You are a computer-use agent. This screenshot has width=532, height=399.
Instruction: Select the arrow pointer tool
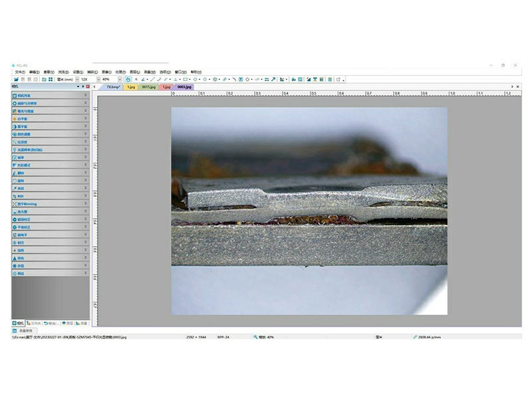[136, 79]
